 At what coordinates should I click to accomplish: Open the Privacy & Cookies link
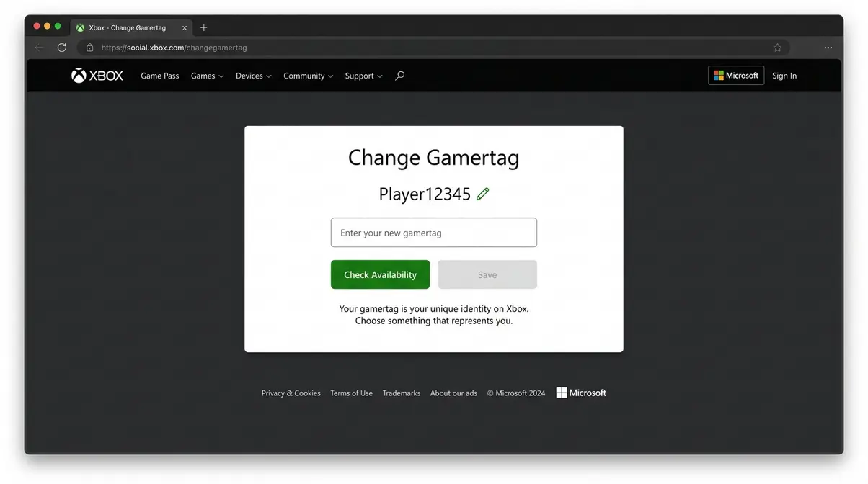(x=291, y=393)
